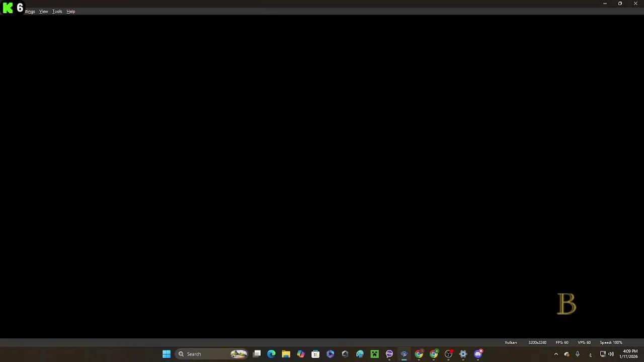Open the Help menu
The width and height of the screenshot is (644, 362).
[x=71, y=12]
